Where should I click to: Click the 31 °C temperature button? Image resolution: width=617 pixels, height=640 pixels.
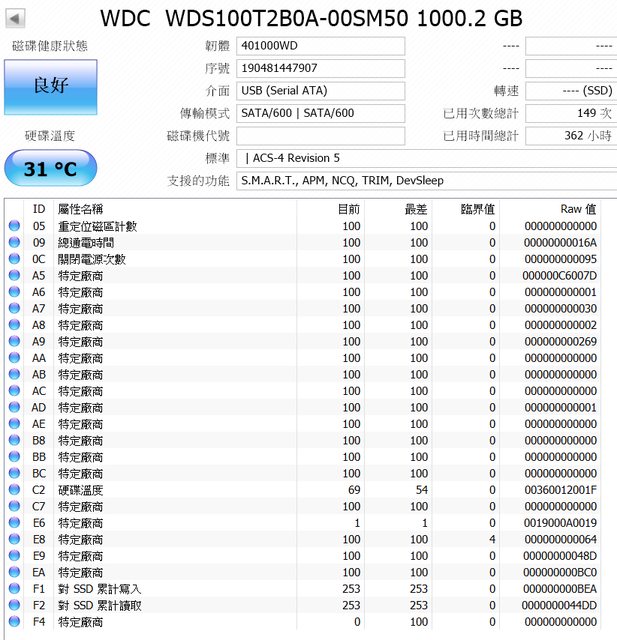[50, 168]
